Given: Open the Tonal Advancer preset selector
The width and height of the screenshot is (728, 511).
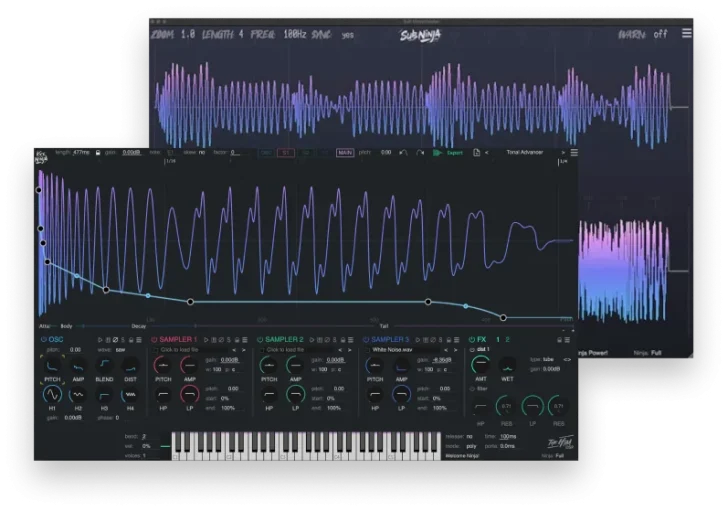Looking at the screenshot, I should [526, 153].
